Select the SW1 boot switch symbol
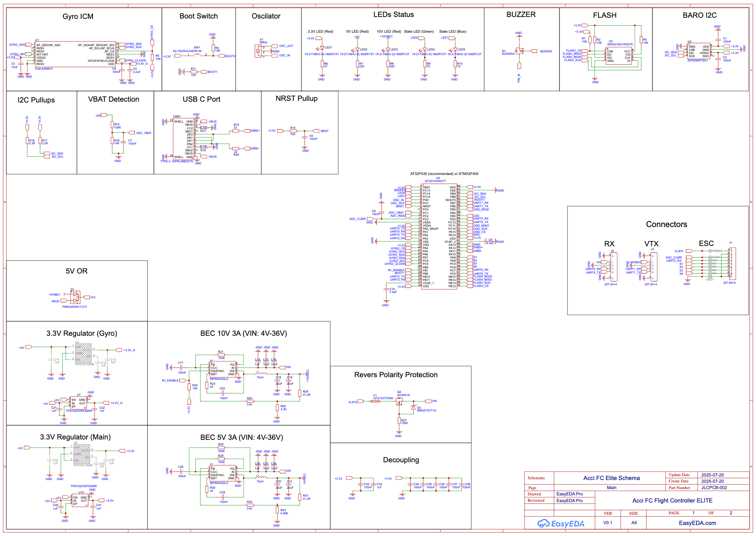Image resolution: width=756 pixels, height=536 pixels. tap(196, 55)
